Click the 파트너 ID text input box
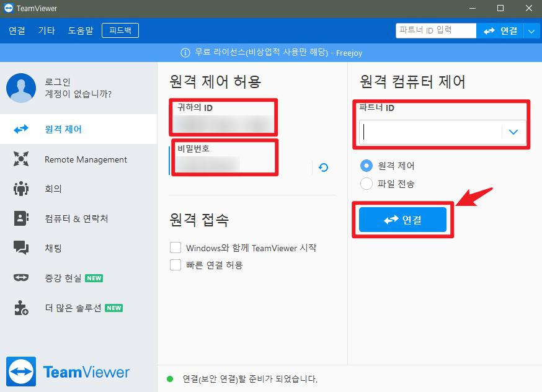 [431, 132]
